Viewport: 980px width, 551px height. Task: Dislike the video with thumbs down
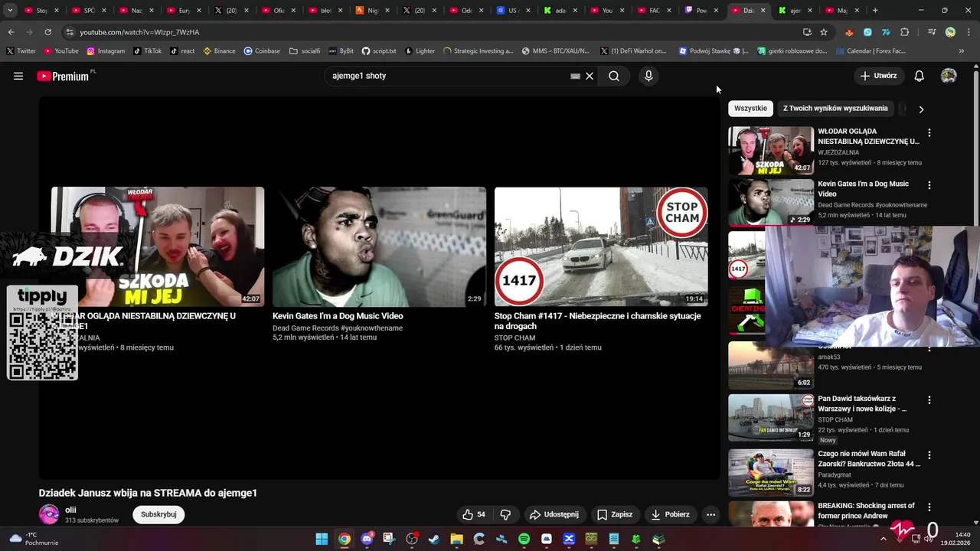(505, 514)
